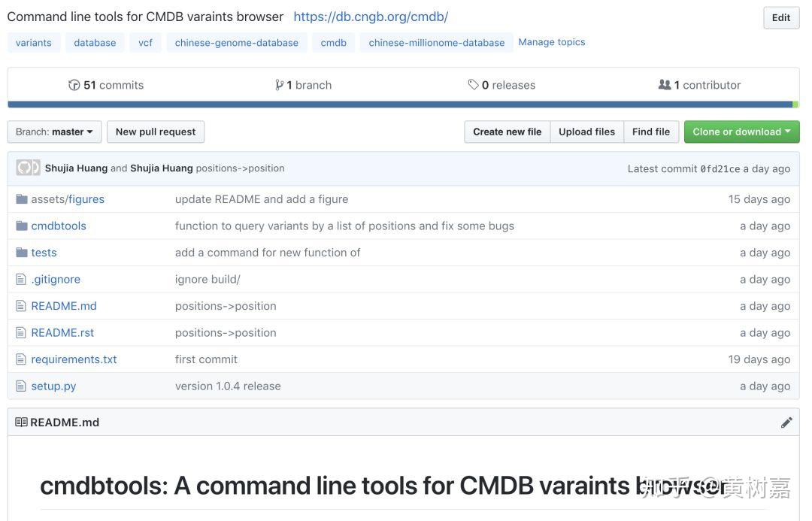Image resolution: width=812 pixels, height=521 pixels.
Task: Click the contributors people icon
Action: click(x=664, y=85)
